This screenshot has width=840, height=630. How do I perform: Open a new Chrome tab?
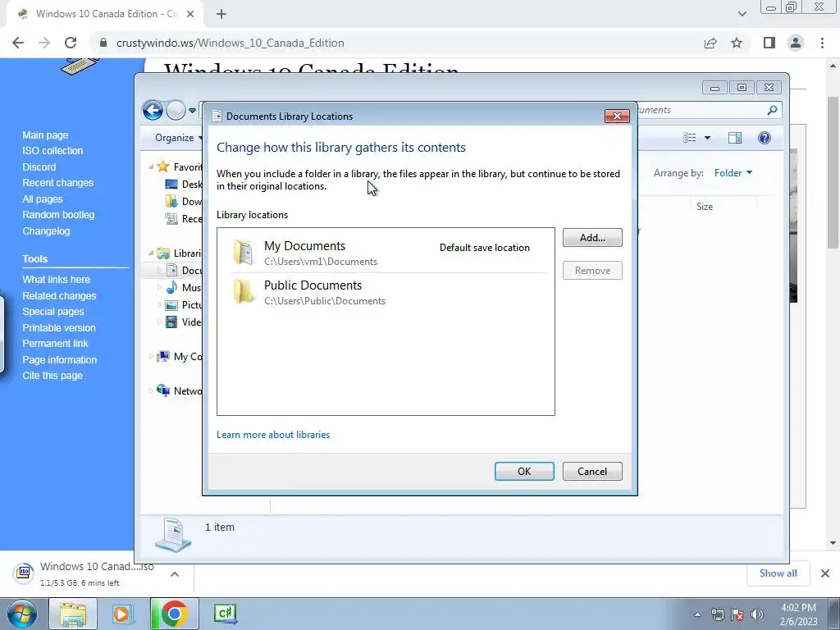(x=221, y=14)
